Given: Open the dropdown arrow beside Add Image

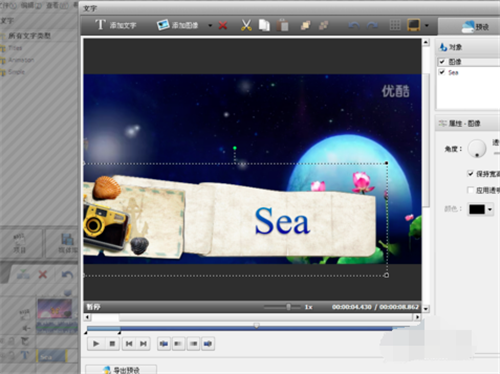Looking at the screenshot, I should coord(210,25).
